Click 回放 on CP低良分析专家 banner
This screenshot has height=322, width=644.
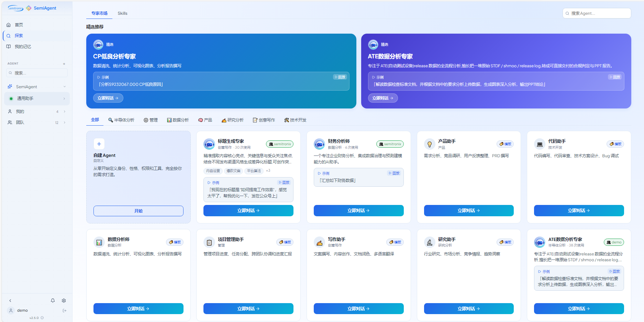tap(340, 77)
